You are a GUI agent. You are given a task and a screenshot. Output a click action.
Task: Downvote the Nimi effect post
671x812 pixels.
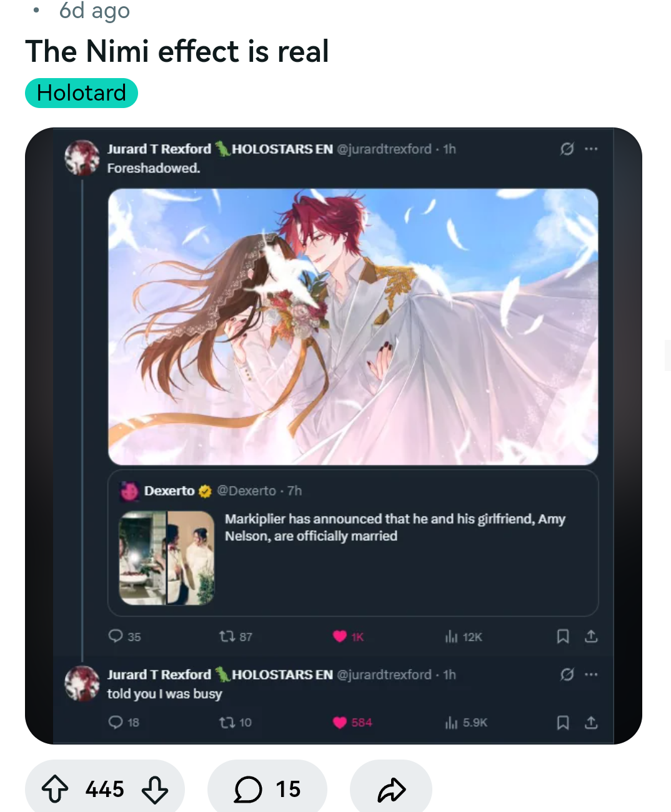tap(154, 789)
